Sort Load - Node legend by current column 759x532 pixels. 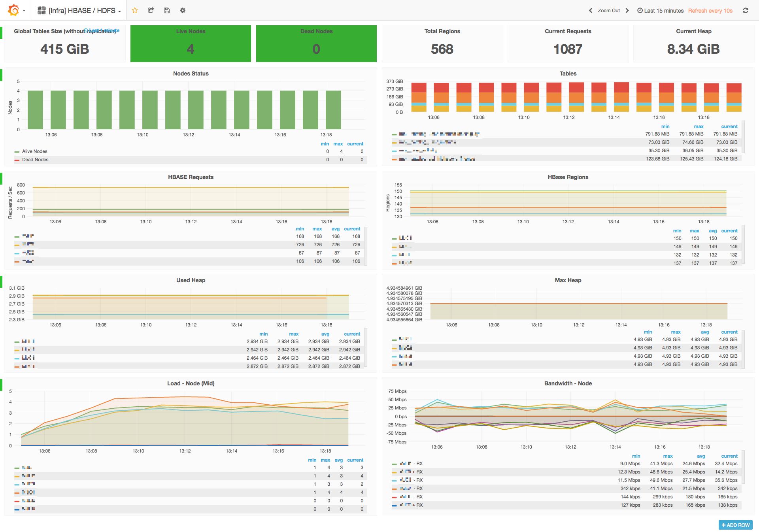355,460
